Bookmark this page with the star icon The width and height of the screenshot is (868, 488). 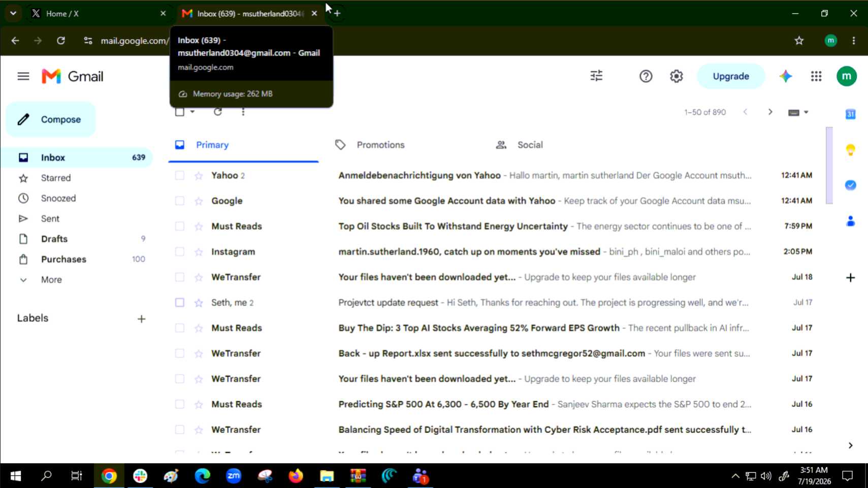[799, 41]
